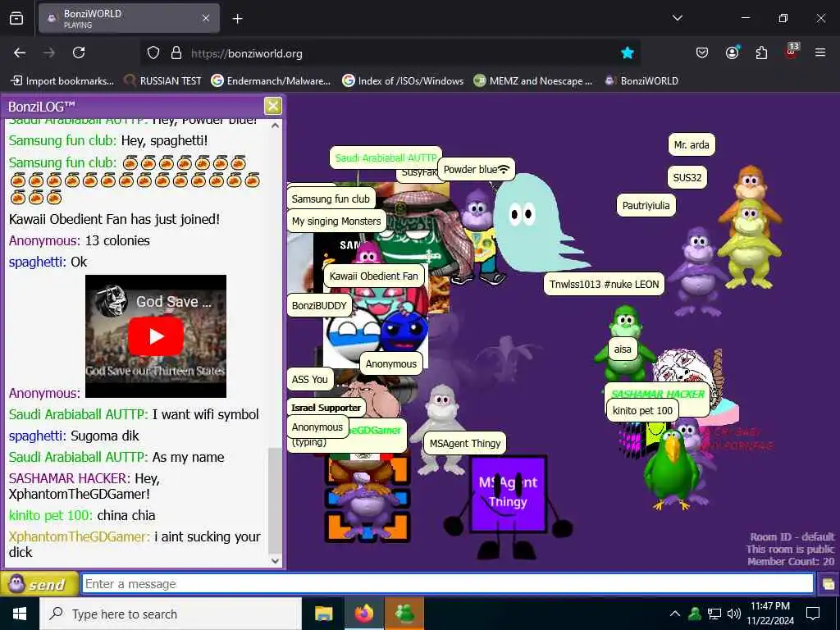Image resolution: width=840 pixels, height=630 pixels.
Task: Click the SASHAMAR HACKER name tag
Action: 657,394
